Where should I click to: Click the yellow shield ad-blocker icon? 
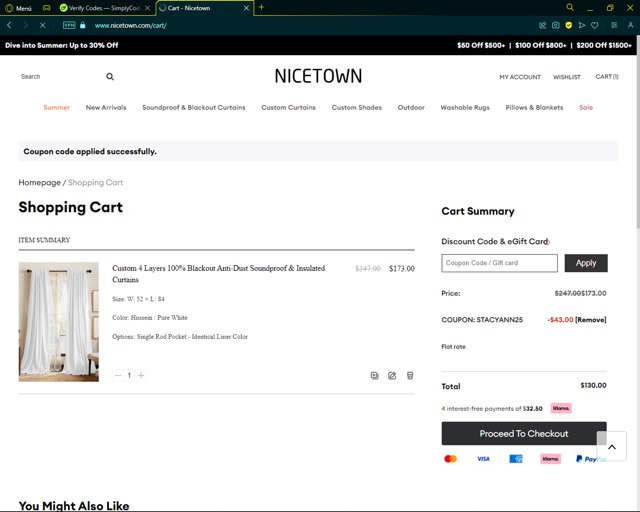pos(569,25)
